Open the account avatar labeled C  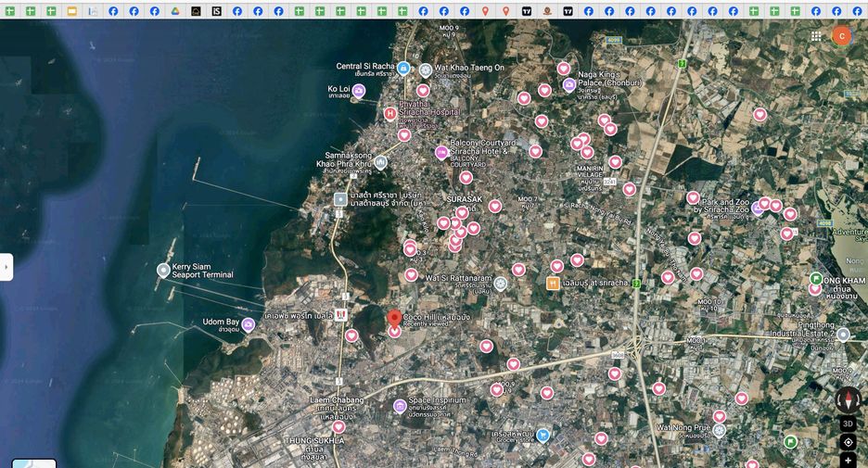841,36
